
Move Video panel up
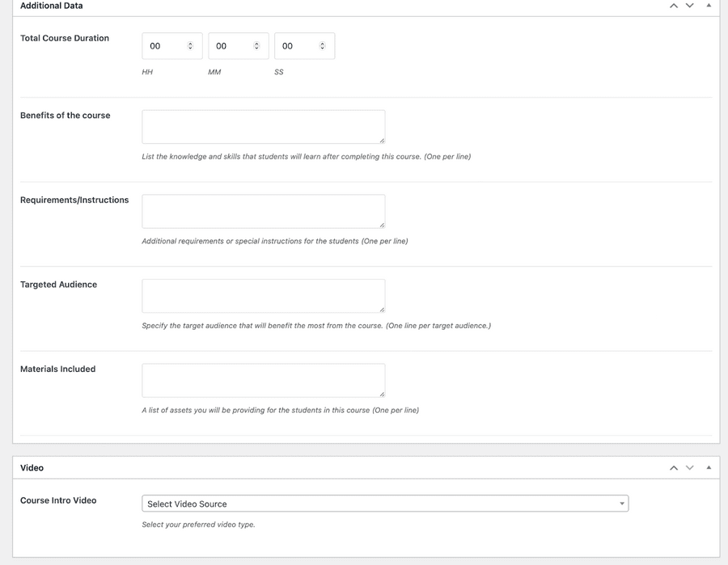pos(673,468)
